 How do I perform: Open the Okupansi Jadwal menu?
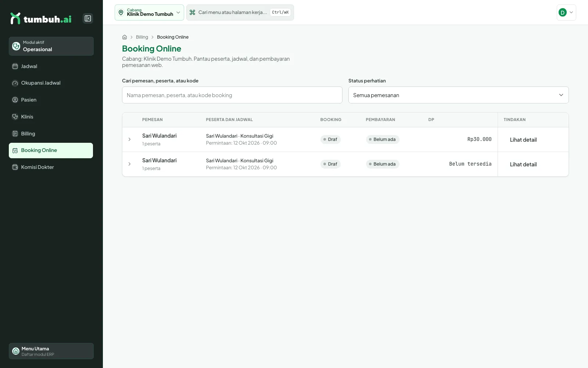click(x=51, y=83)
